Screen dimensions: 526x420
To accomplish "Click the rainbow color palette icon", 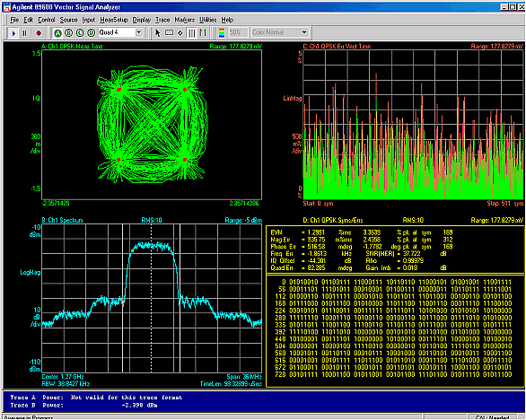I will 222,33.
